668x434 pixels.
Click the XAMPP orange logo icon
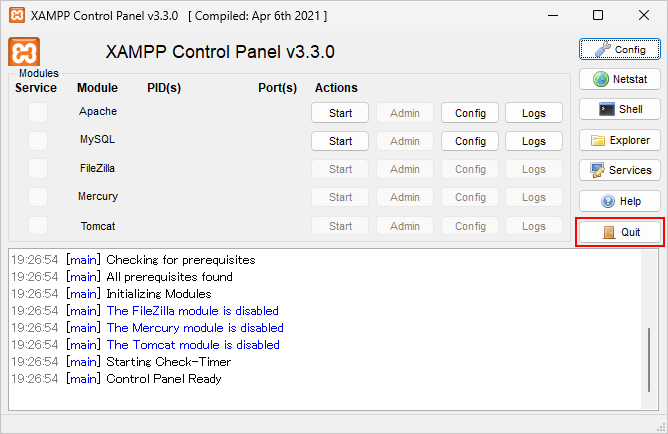23,53
